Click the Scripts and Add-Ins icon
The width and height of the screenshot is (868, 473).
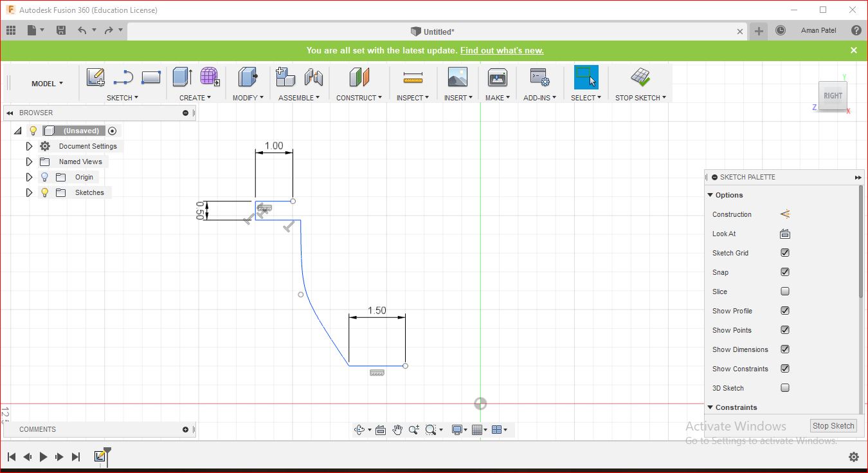[539, 77]
